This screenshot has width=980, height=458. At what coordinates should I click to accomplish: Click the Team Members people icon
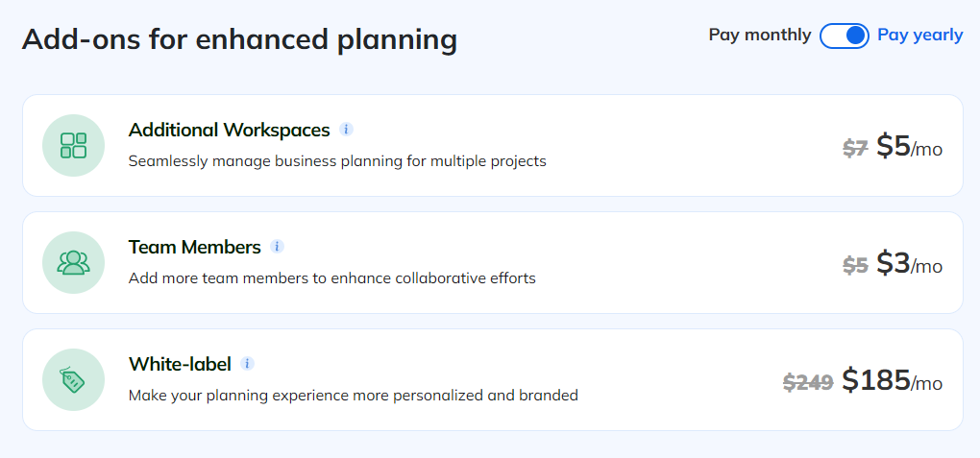click(x=73, y=262)
